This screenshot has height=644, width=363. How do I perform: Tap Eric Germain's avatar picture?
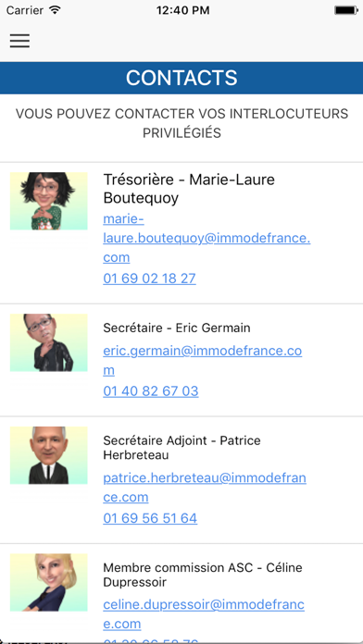48,342
